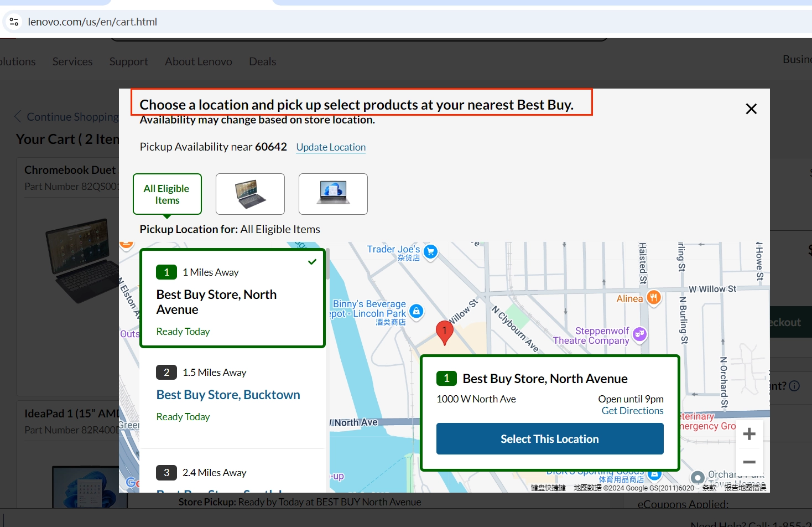Viewport: 812px width, 527px height.
Task: Open About Lenovo menu
Action: point(199,61)
